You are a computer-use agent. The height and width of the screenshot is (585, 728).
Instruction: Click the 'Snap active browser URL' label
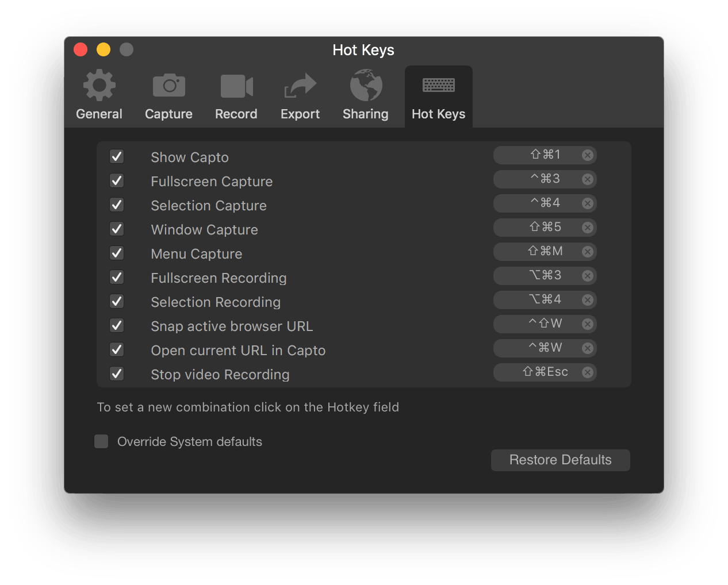pos(232,326)
